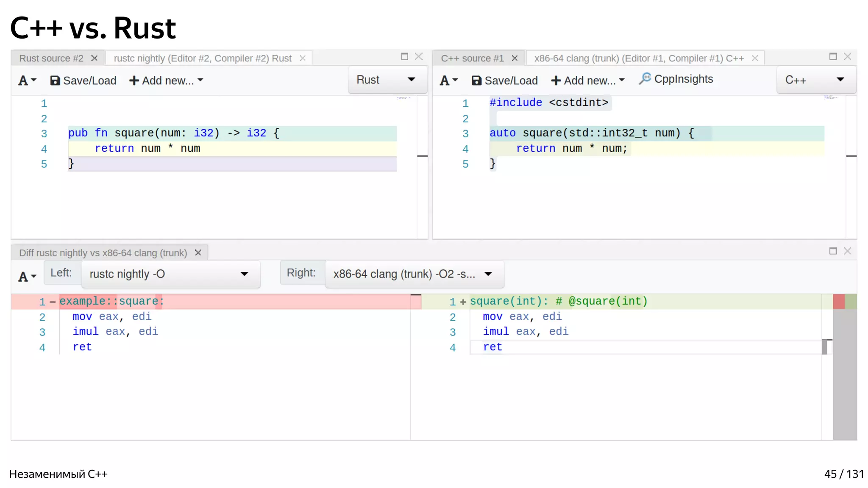Click Add new in the C++ source pane
This screenshot has height=488, width=868.
coord(588,80)
